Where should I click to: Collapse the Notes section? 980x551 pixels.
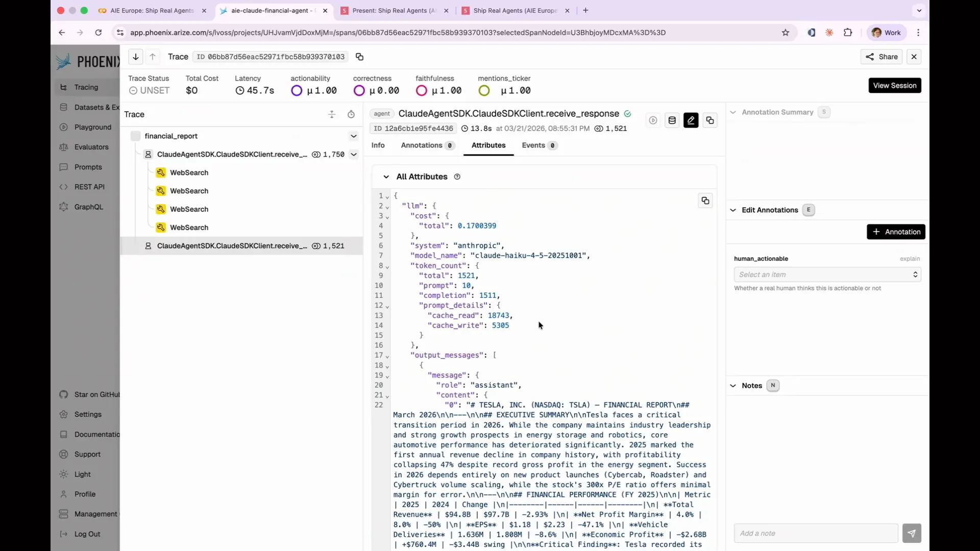tap(733, 386)
